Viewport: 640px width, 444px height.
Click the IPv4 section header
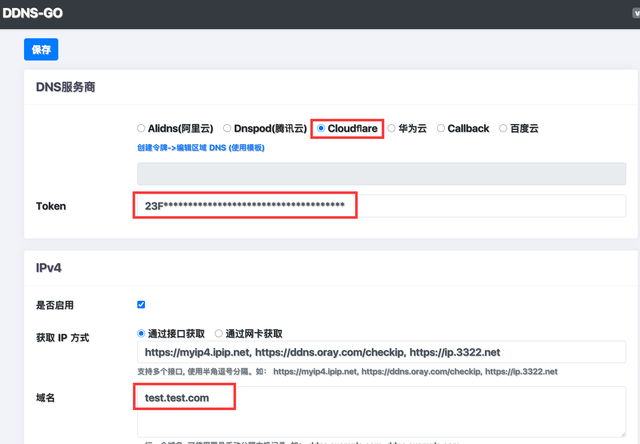50,269
